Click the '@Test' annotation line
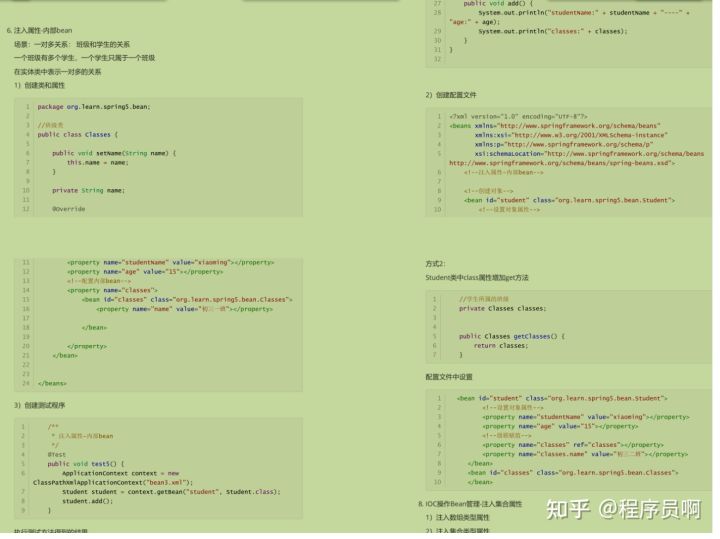 (56, 455)
